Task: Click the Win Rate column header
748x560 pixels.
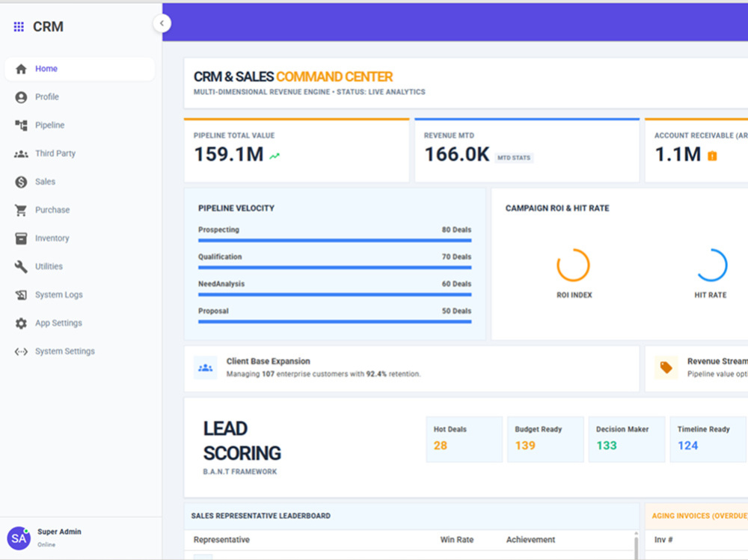Action: [456, 540]
